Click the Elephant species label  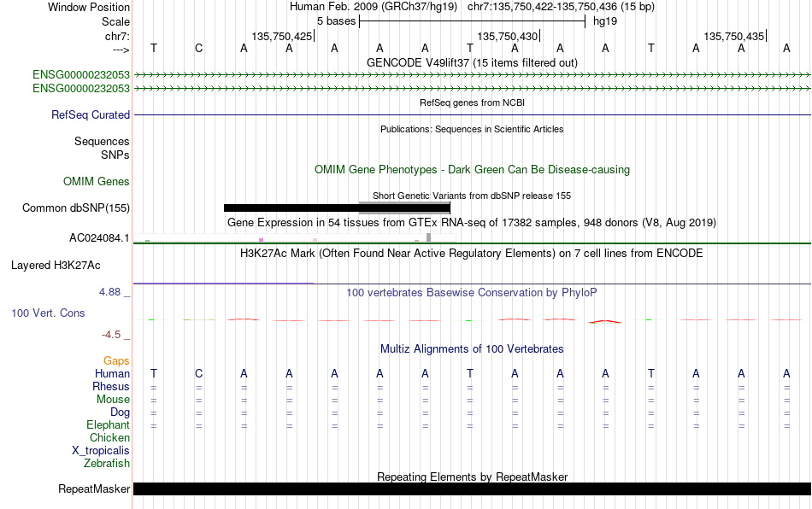[108, 424]
